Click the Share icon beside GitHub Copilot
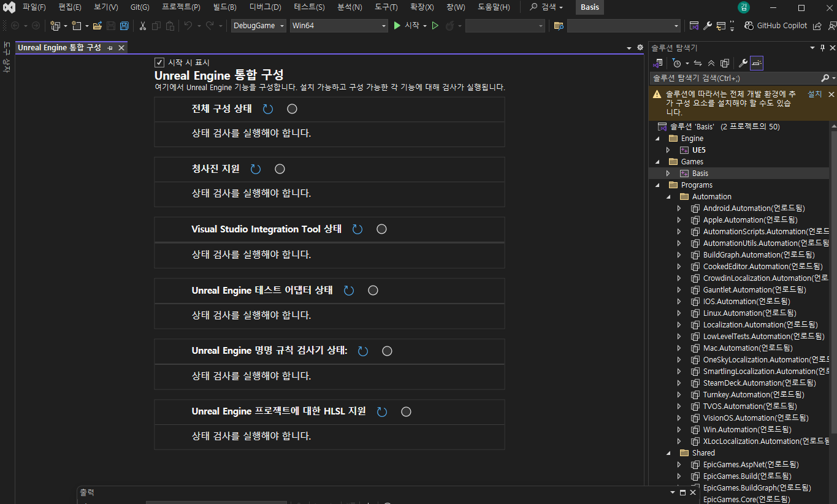The width and height of the screenshot is (837, 504). 817,26
